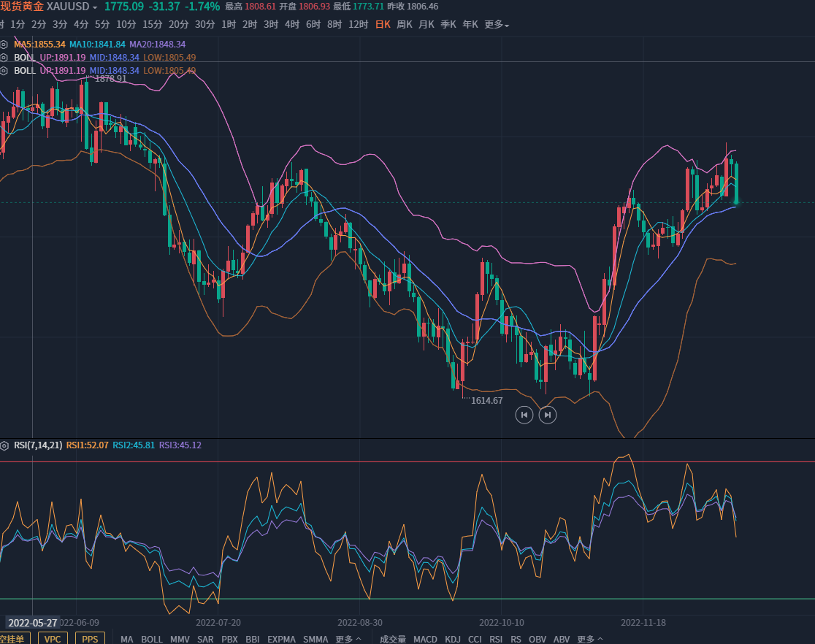Expand 更多 dropdown in timeframe row
The image size is (815, 644).
coord(497,25)
